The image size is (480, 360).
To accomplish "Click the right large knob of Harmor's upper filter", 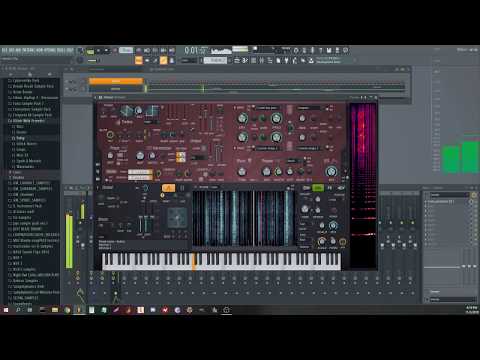I will pyautogui.click(x=276, y=118).
